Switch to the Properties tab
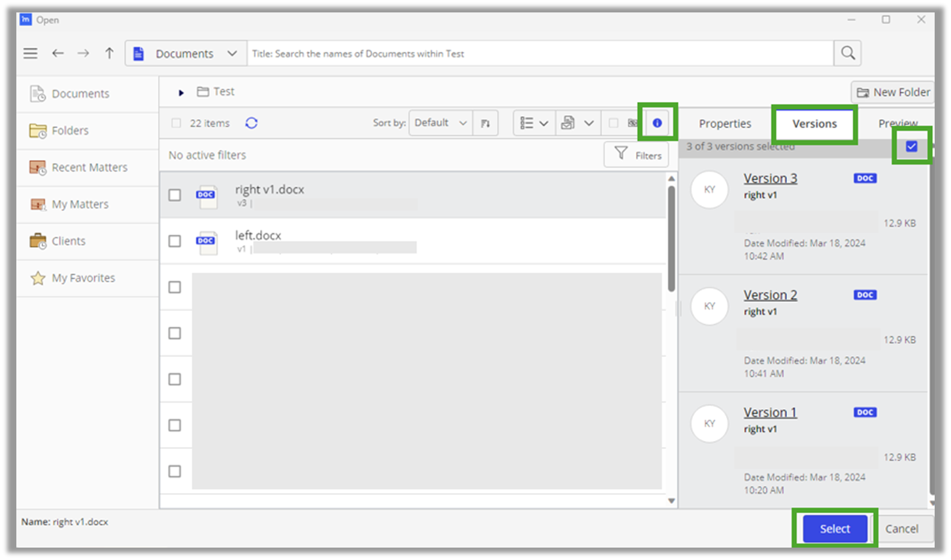Image resolution: width=951 pixels, height=560 pixels. pyautogui.click(x=725, y=123)
